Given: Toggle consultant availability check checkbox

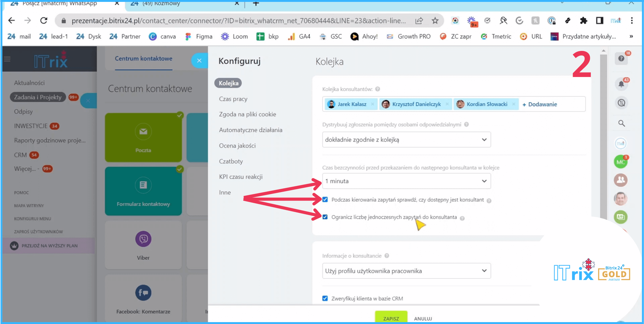Looking at the screenshot, I should pyautogui.click(x=325, y=200).
